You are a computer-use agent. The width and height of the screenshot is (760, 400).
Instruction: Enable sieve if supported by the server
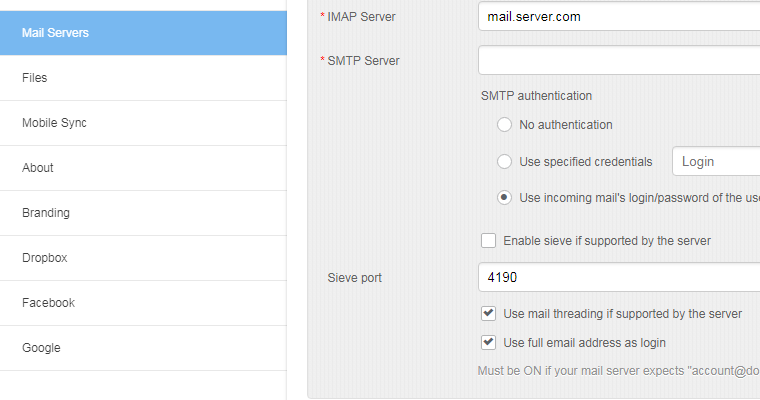coord(488,241)
